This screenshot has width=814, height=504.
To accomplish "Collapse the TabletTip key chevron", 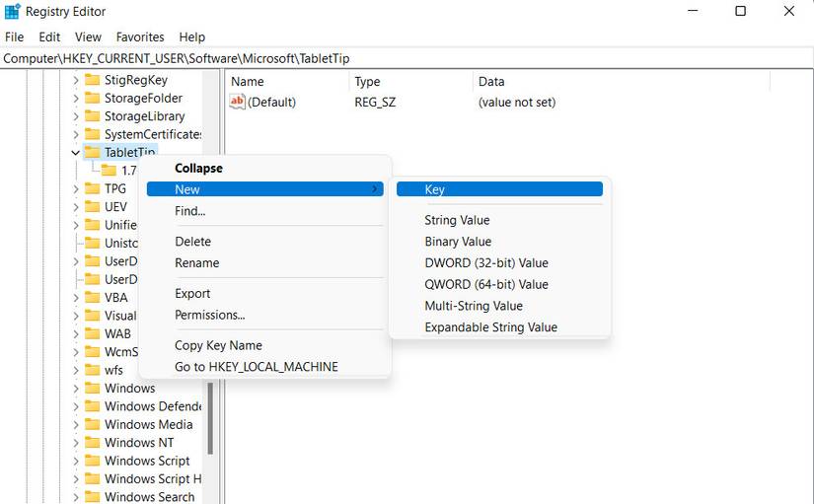I will click(75, 153).
